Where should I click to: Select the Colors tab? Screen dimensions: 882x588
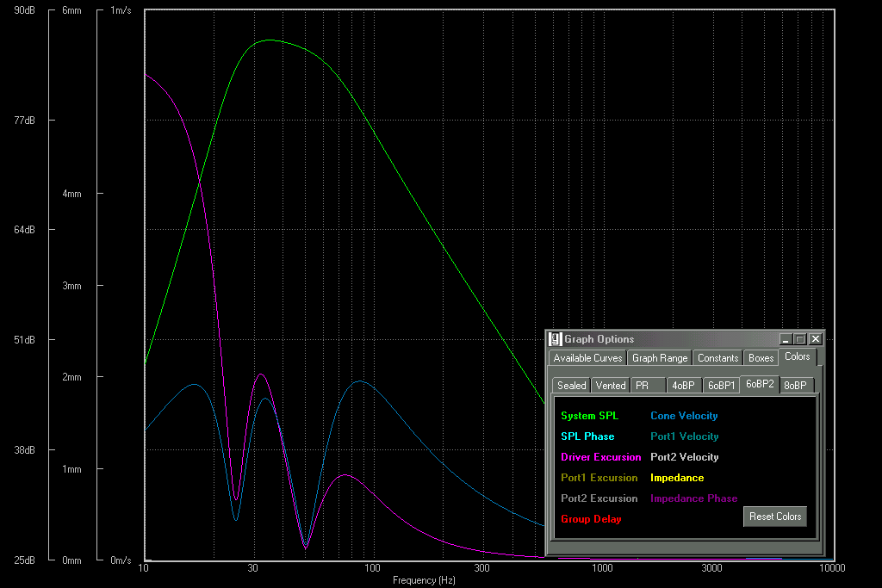tap(797, 356)
